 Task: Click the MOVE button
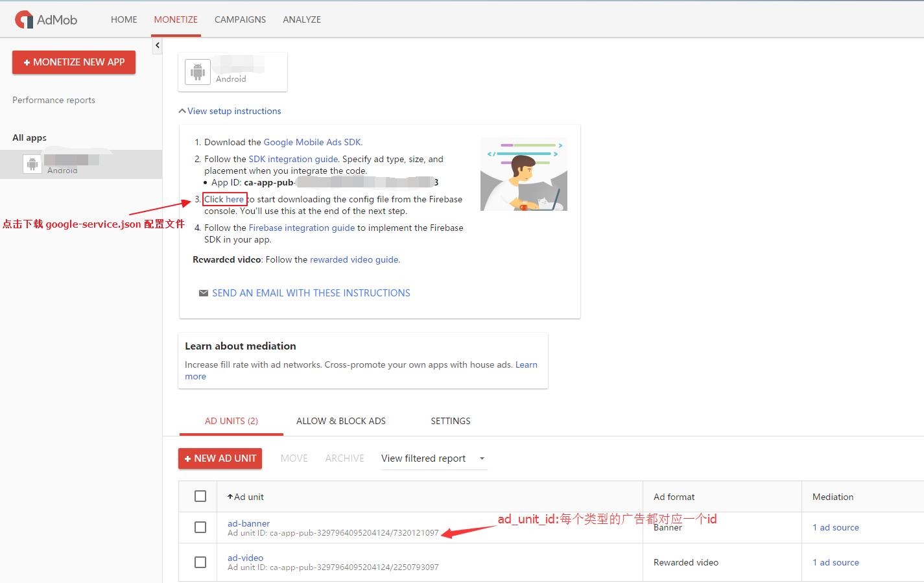point(294,458)
